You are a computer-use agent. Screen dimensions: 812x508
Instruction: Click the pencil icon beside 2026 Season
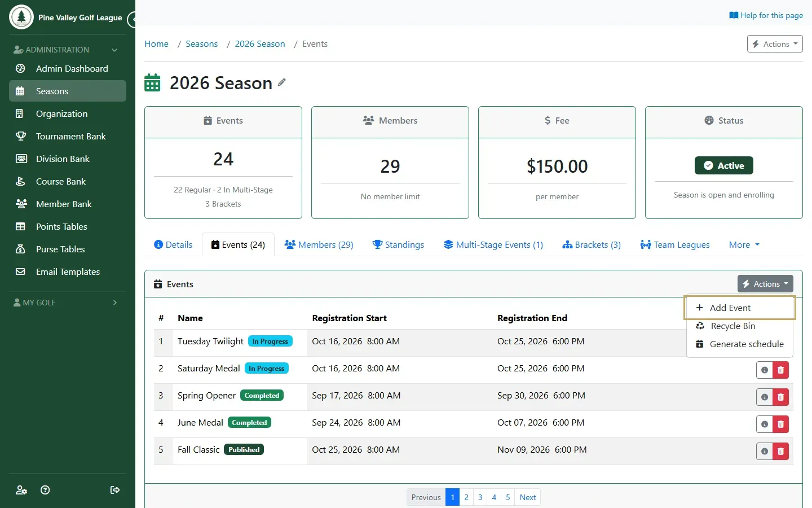click(282, 82)
